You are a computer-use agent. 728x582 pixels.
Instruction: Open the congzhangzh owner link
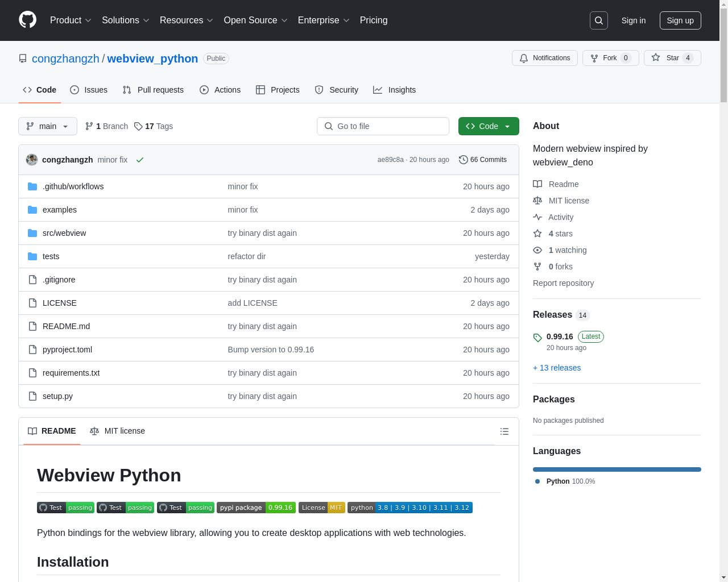(65, 59)
